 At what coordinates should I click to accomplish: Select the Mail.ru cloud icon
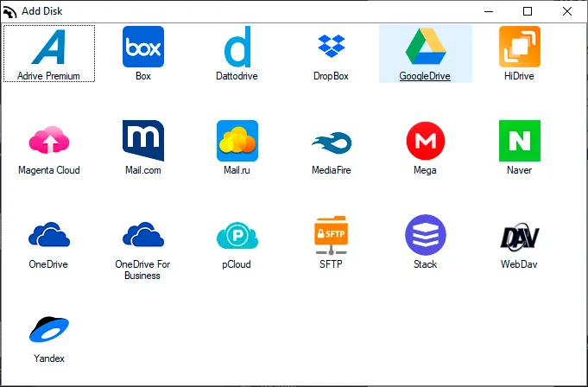point(237,141)
